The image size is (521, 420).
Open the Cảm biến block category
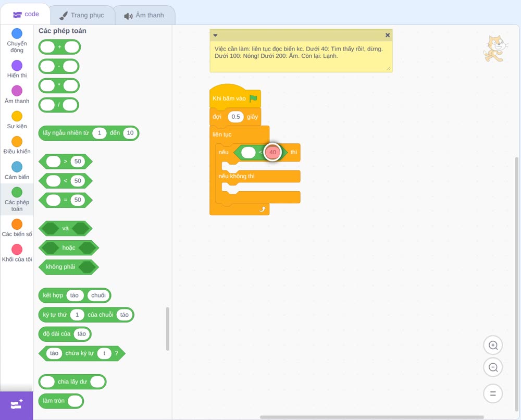tap(17, 171)
